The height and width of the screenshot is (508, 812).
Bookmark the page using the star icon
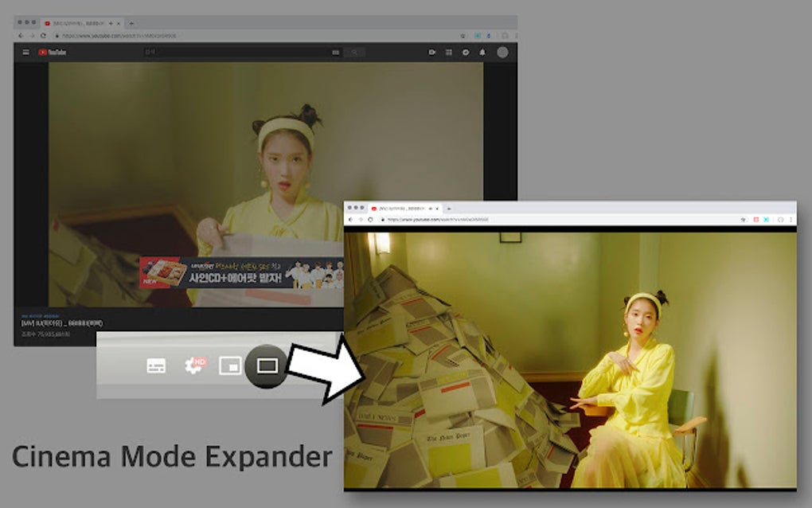tap(463, 34)
